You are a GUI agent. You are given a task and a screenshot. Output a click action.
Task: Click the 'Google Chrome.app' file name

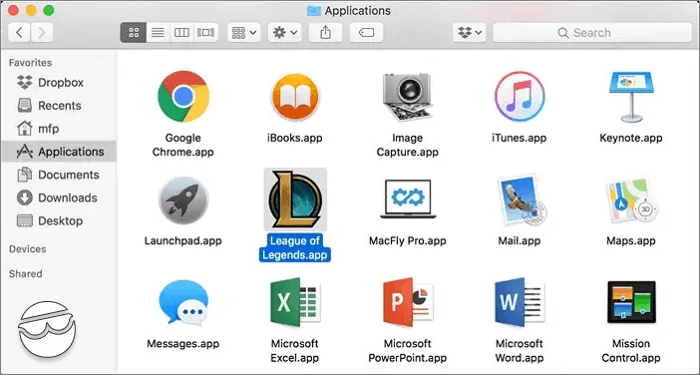(183, 145)
